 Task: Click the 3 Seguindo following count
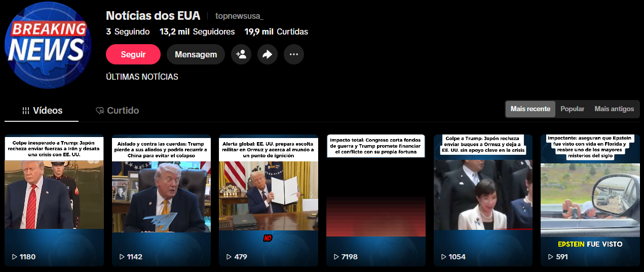pyautogui.click(x=128, y=31)
